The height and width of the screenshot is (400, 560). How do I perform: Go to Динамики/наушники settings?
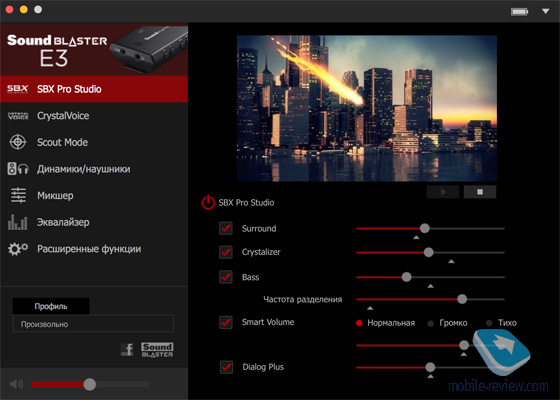94,169
